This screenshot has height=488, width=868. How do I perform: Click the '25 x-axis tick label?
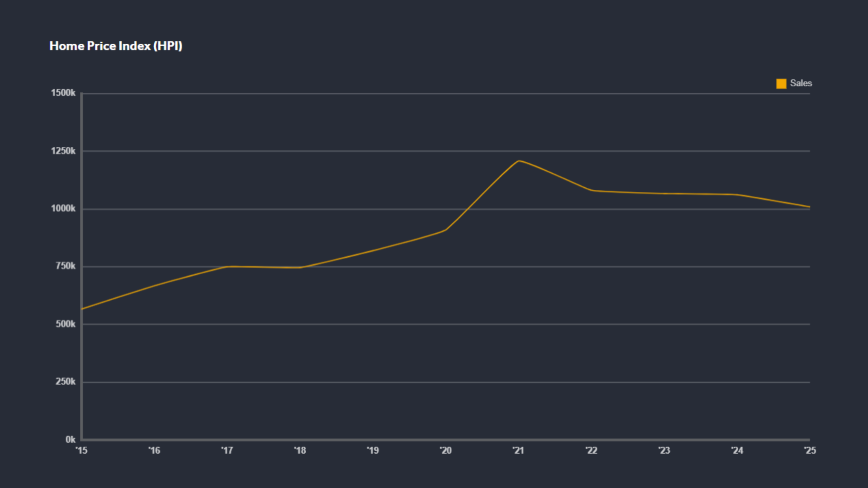[810, 451]
